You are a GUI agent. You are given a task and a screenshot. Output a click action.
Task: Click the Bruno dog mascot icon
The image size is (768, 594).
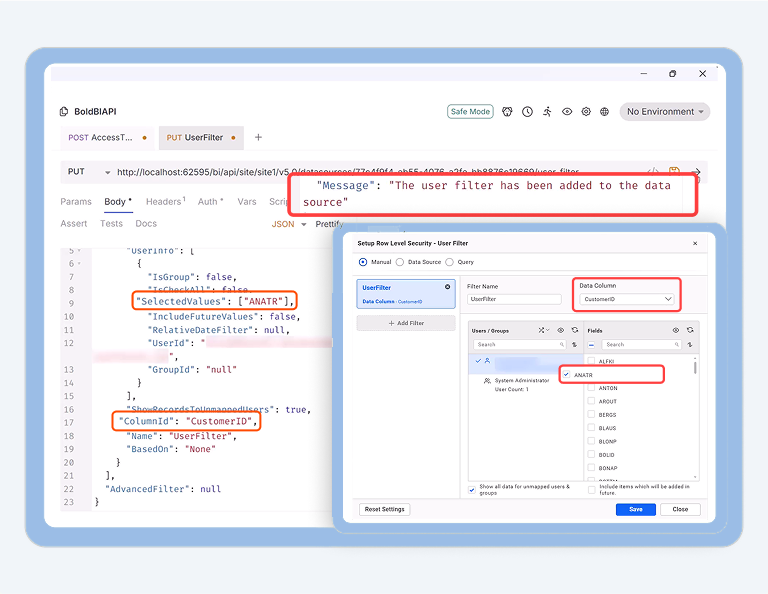click(507, 112)
